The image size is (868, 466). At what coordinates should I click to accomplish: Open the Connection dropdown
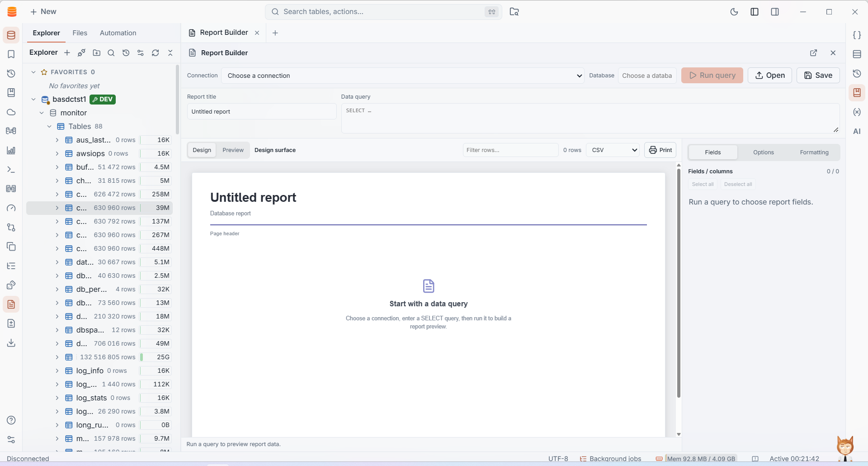(403, 76)
